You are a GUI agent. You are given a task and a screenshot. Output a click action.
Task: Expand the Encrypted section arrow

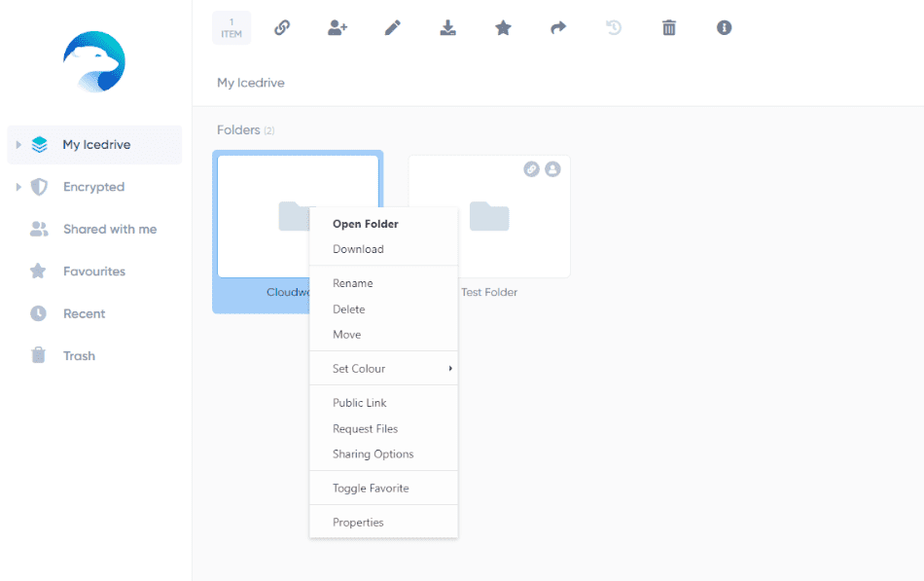point(18,187)
